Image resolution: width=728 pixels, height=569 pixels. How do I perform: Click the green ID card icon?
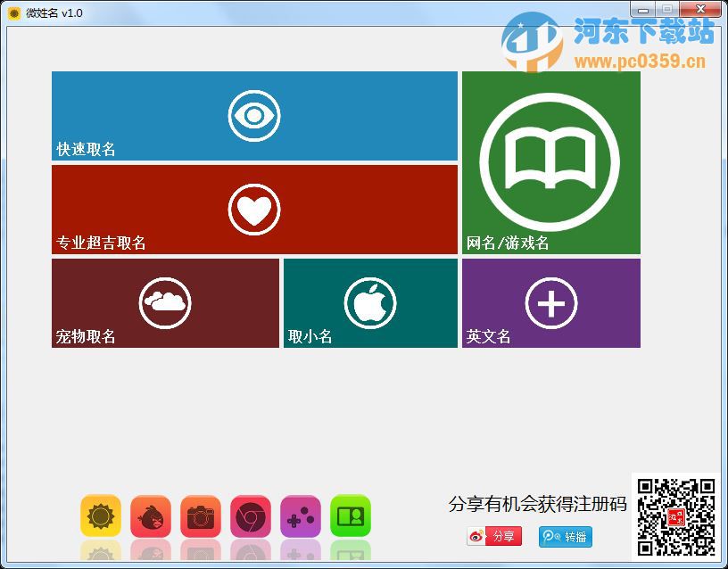tap(351, 515)
